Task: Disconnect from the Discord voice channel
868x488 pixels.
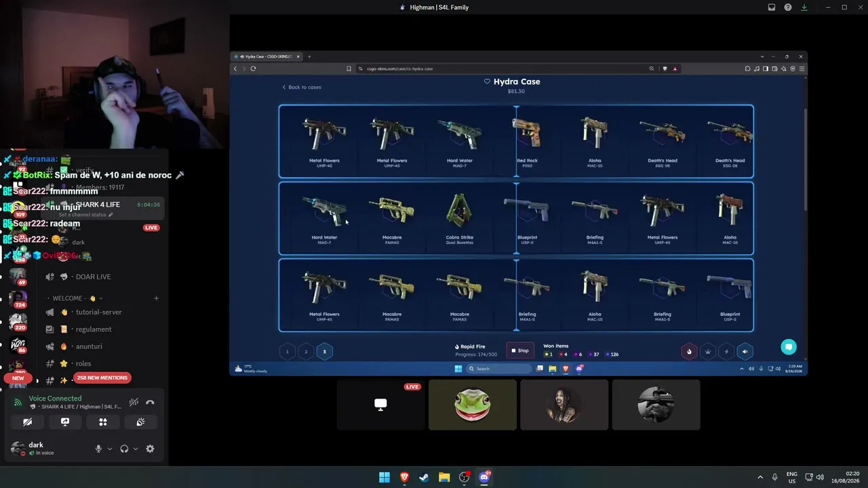Action: 150,403
